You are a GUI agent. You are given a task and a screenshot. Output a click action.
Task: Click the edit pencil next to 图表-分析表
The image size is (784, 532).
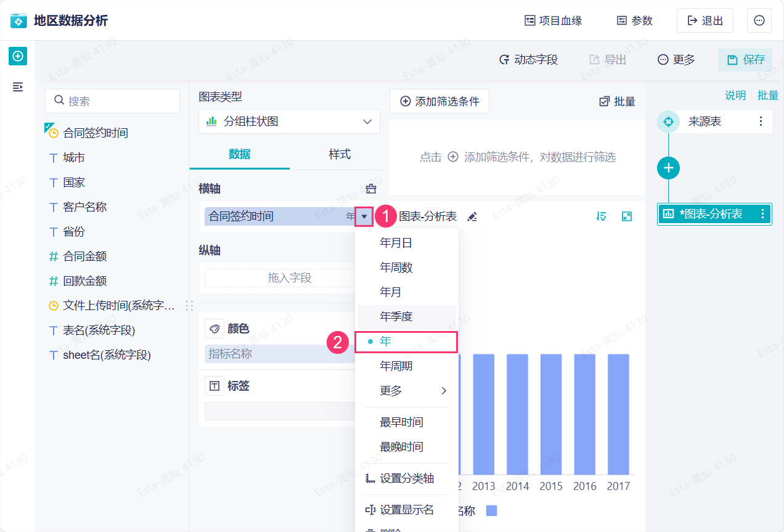pyautogui.click(x=472, y=216)
